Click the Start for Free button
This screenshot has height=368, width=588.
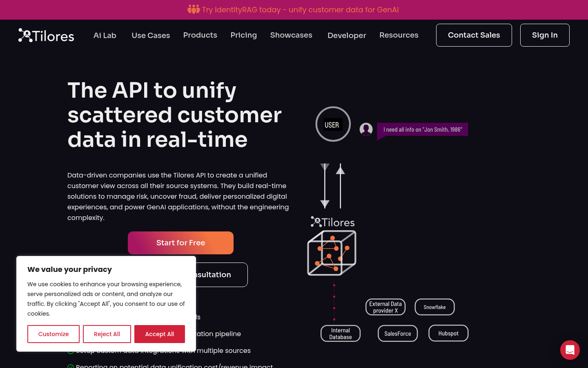(180, 243)
